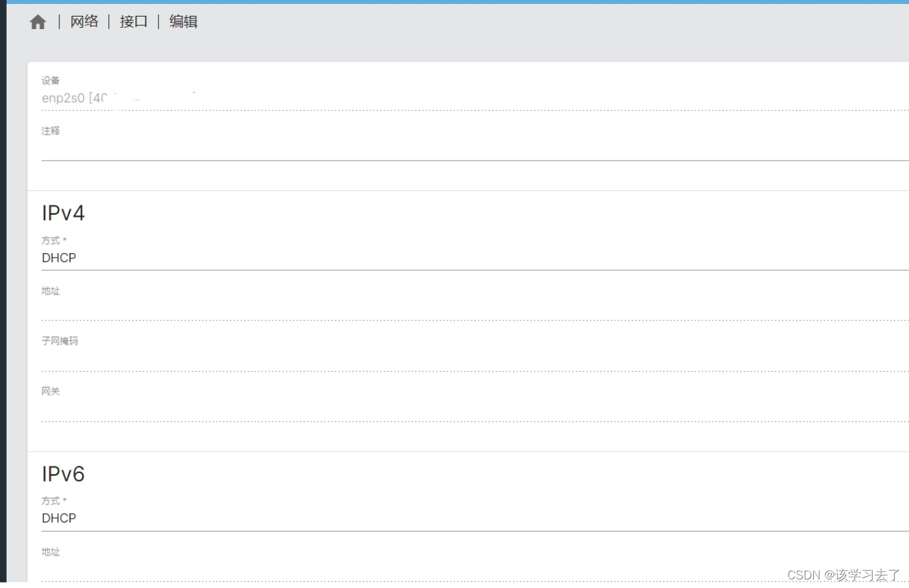The height and width of the screenshot is (588, 909).
Task: Open the IPv4 方式 DHCP dropdown
Action: pos(463,258)
